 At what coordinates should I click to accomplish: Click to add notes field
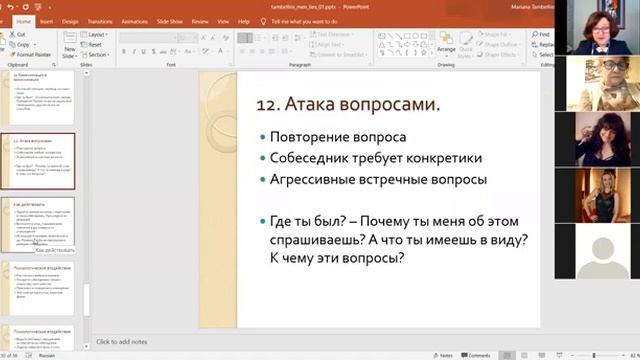pos(122,342)
